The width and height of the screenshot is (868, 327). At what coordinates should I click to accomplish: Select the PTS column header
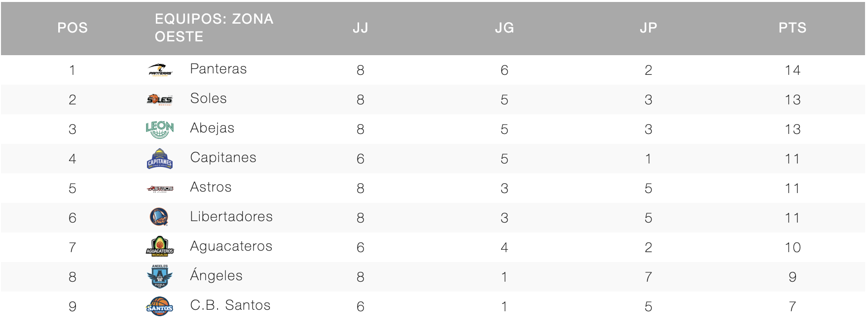793,28
